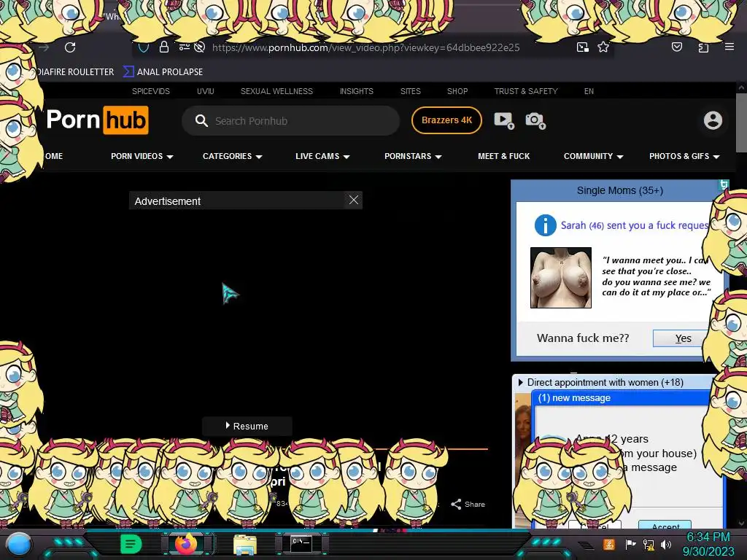Open the TRUST & SAFETY link
Viewport: 747px width, 560px height.
pyautogui.click(x=525, y=91)
